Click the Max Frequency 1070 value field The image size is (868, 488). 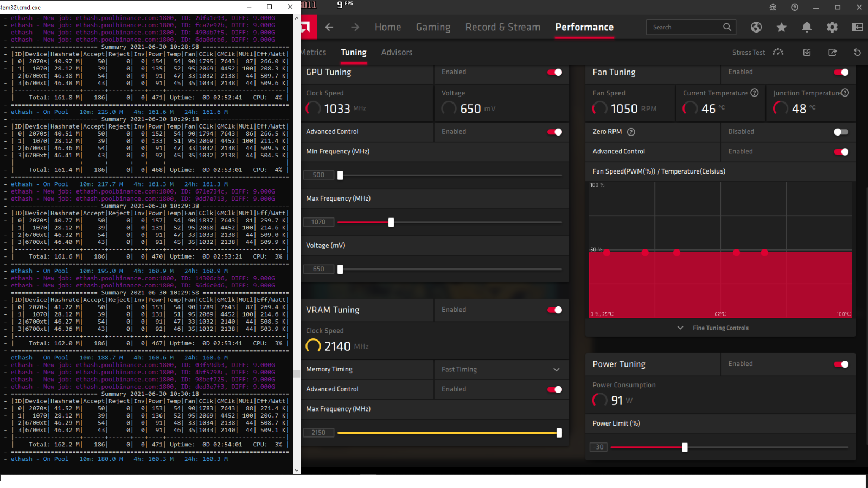pyautogui.click(x=318, y=222)
